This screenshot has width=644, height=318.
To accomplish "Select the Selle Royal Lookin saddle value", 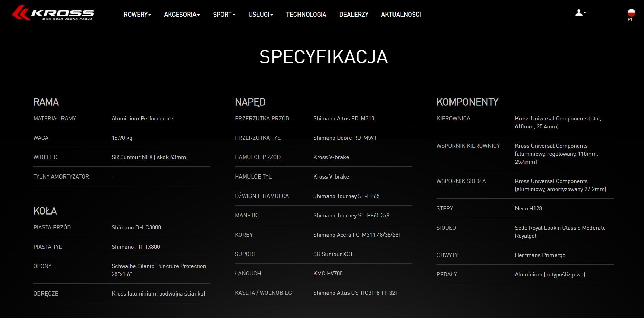I will click(560, 232).
